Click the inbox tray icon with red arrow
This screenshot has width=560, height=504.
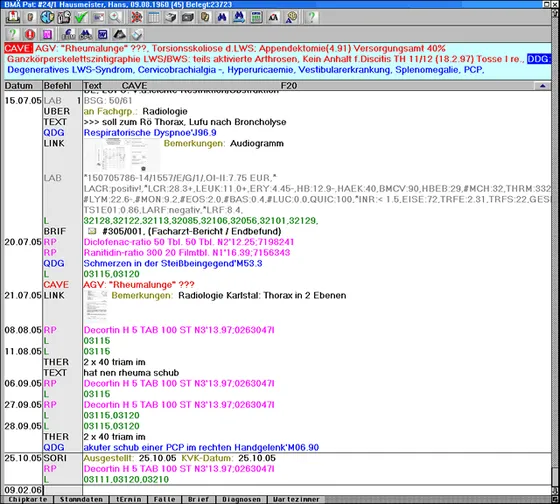point(13,17)
